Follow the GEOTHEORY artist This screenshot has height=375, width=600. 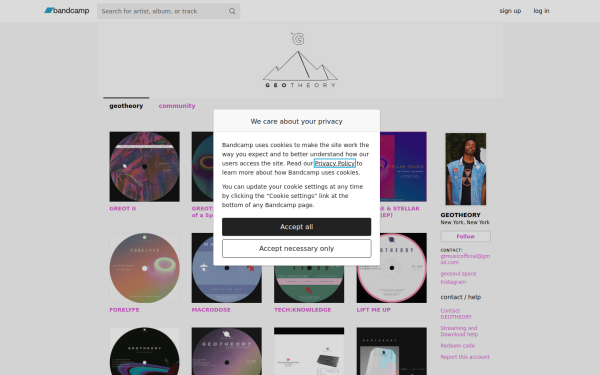coord(465,236)
